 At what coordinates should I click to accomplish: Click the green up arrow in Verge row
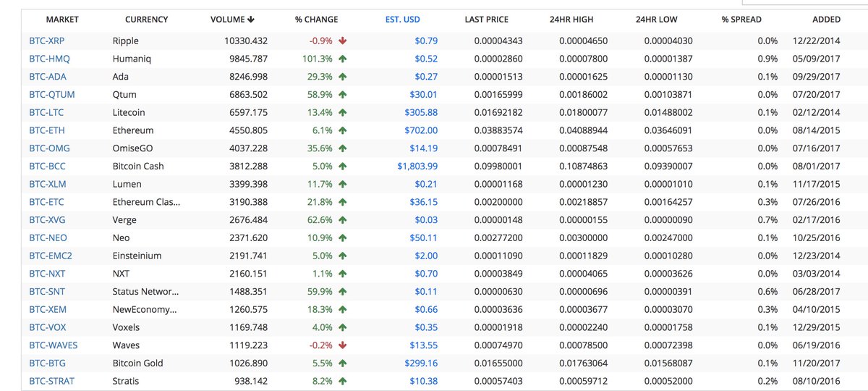(342, 219)
